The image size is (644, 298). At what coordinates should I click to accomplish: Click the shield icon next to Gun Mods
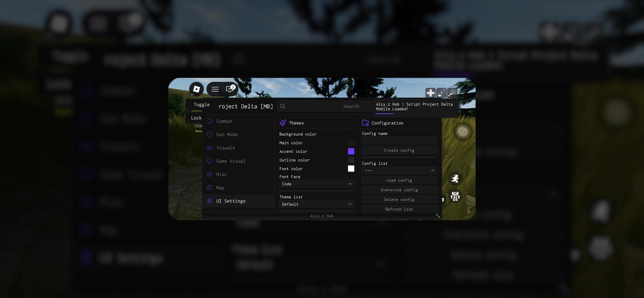pos(209,134)
